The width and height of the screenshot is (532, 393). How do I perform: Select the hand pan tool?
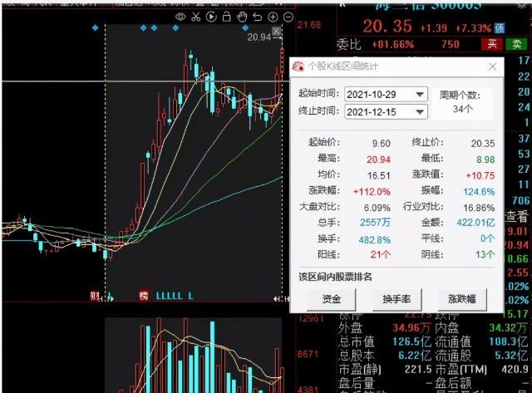[x=242, y=17]
